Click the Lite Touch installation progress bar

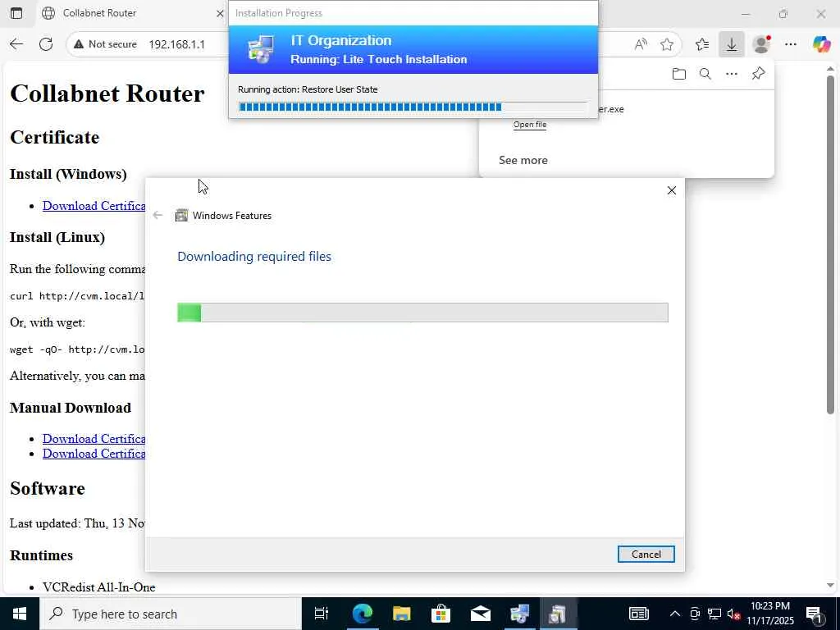click(x=413, y=107)
